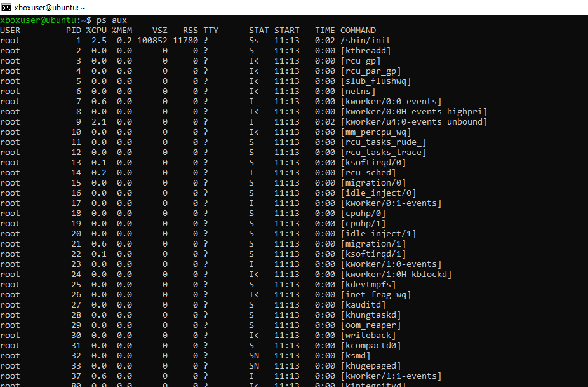Click the [kworker/0:0H-events_highpri] entry
The height and width of the screenshot is (387, 588).
coord(414,112)
